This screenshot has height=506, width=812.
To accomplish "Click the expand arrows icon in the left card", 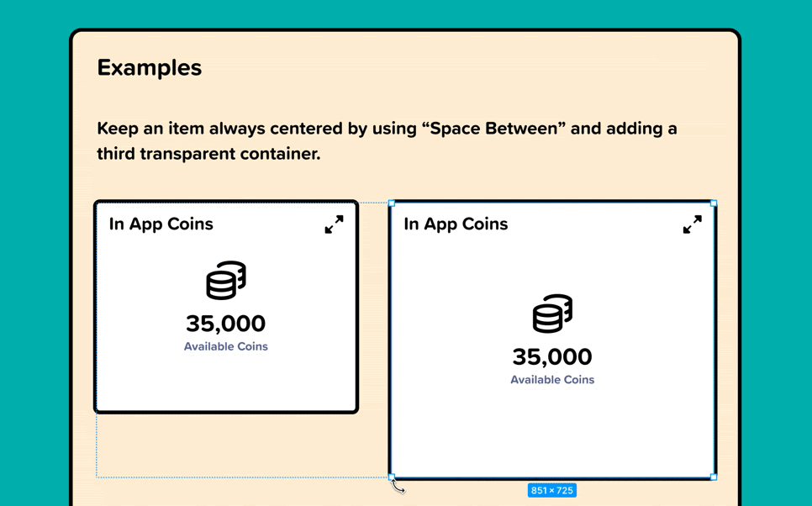I will point(334,224).
